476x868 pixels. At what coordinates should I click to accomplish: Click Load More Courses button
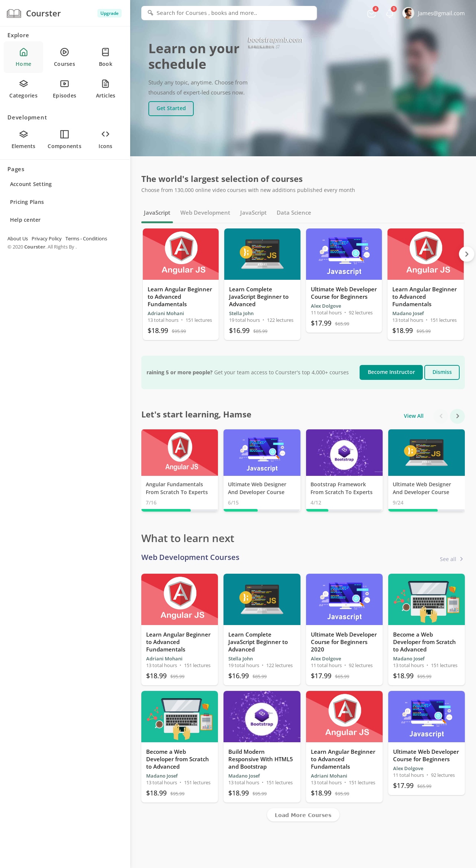tap(303, 815)
